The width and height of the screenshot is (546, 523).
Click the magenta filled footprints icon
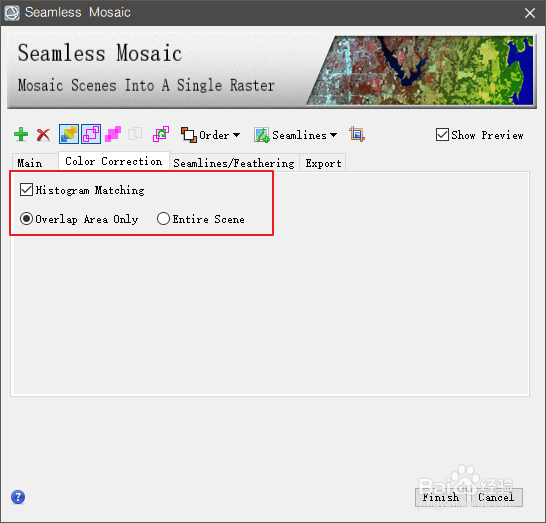(x=113, y=134)
